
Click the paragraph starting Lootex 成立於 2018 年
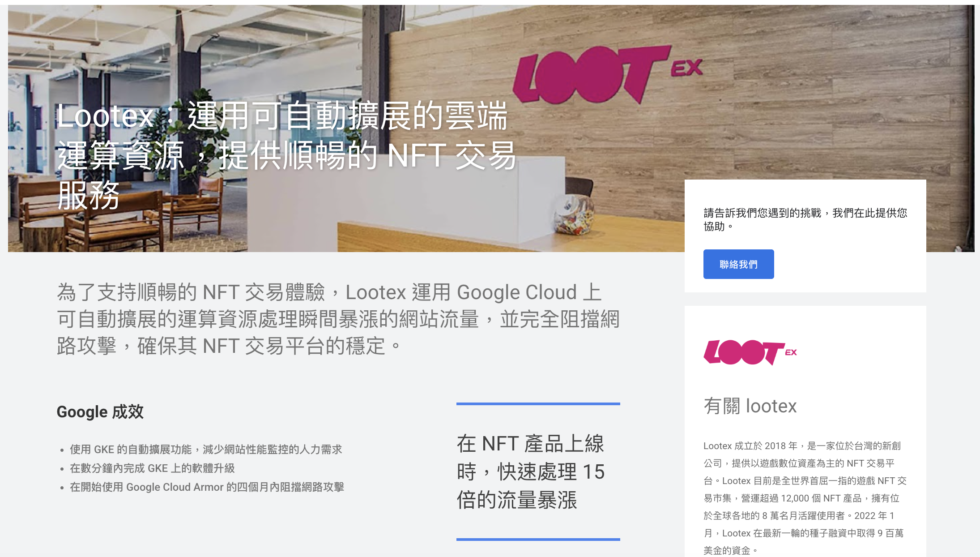click(x=805, y=498)
